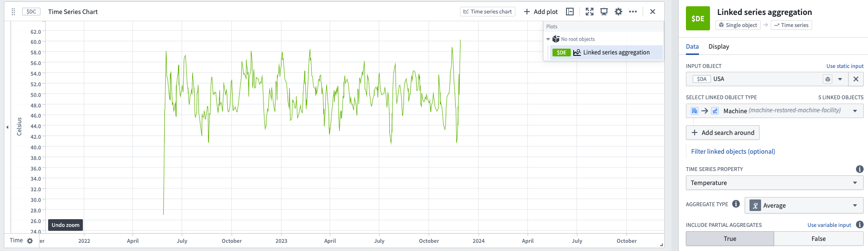Screen dimensions: 868x251
Task: Open presentation mode icon in toolbar
Action: [x=604, y=12]
